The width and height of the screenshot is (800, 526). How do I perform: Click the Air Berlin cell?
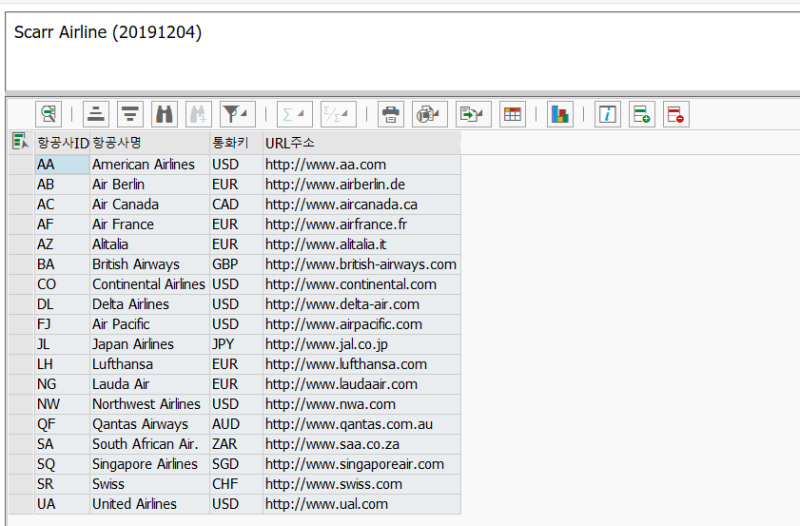tap(149, 184)
